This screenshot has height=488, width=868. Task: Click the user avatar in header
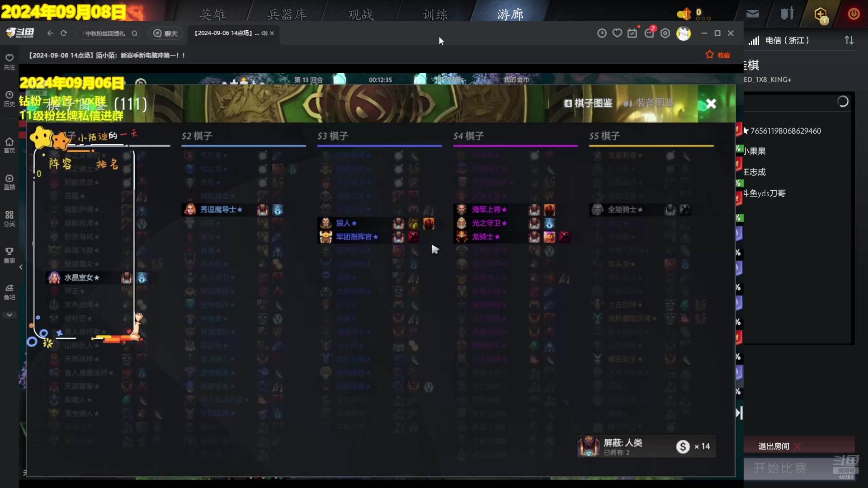click(684, 33)
